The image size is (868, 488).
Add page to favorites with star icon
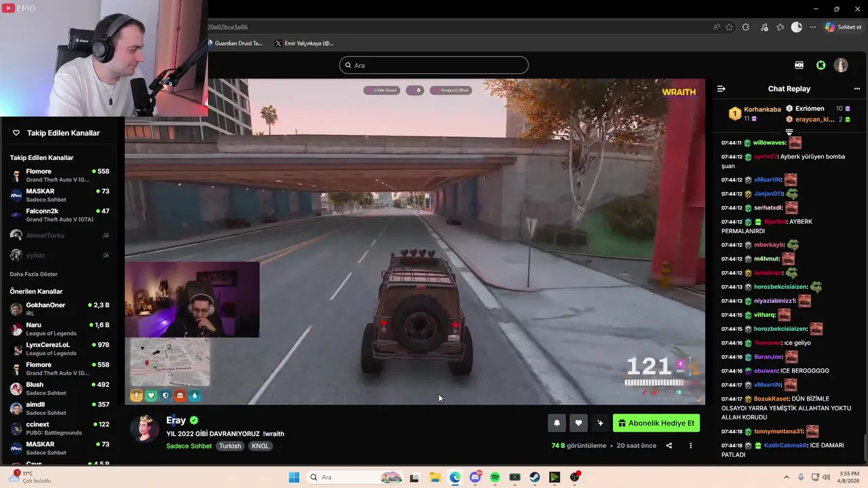[x=730, y=27]
